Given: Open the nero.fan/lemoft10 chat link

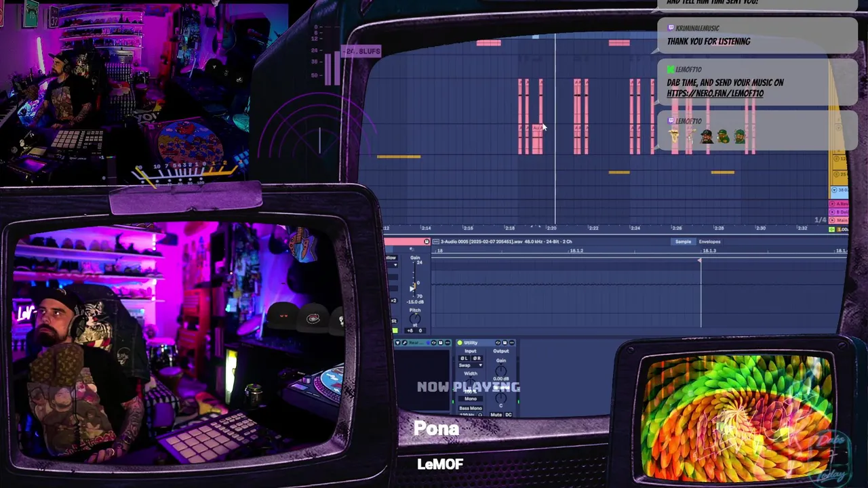Looking at the screenshot, I should pos(715,94).
